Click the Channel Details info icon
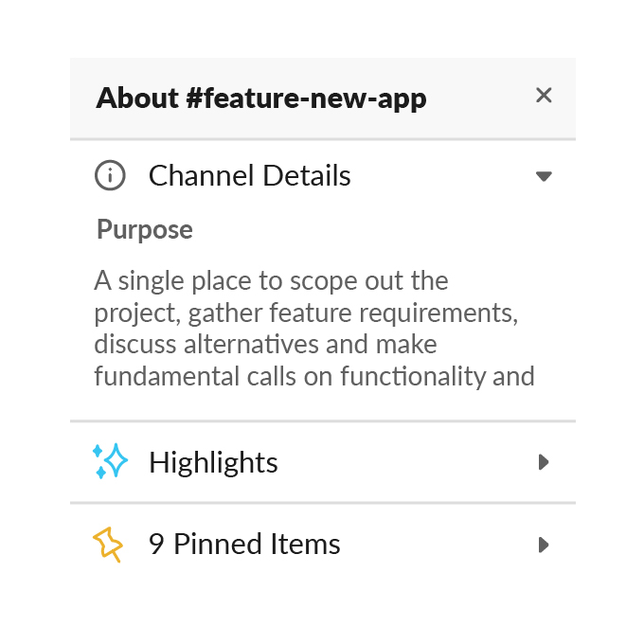 pos(110,175)
